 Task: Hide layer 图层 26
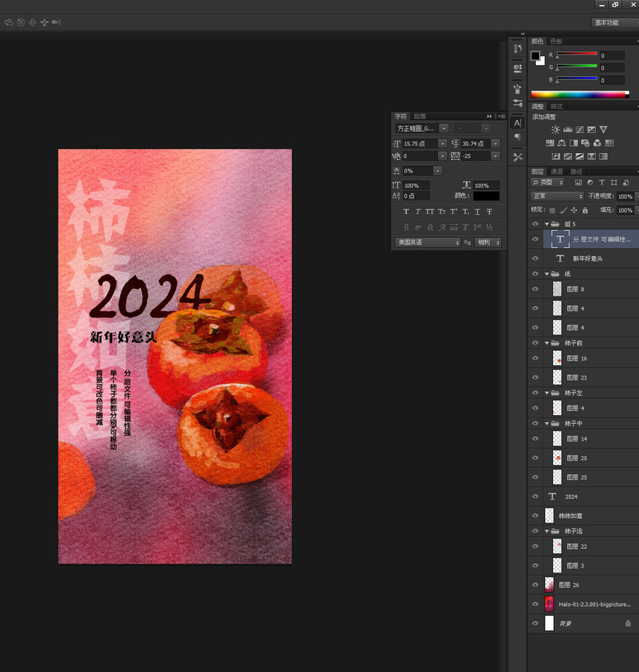(535, 585)
